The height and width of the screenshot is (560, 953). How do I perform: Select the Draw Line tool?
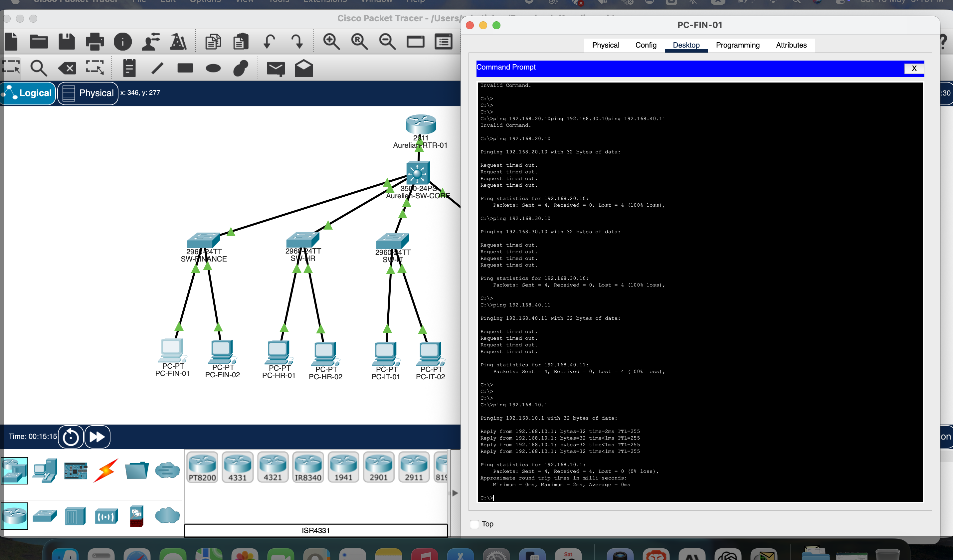(157, 68)
